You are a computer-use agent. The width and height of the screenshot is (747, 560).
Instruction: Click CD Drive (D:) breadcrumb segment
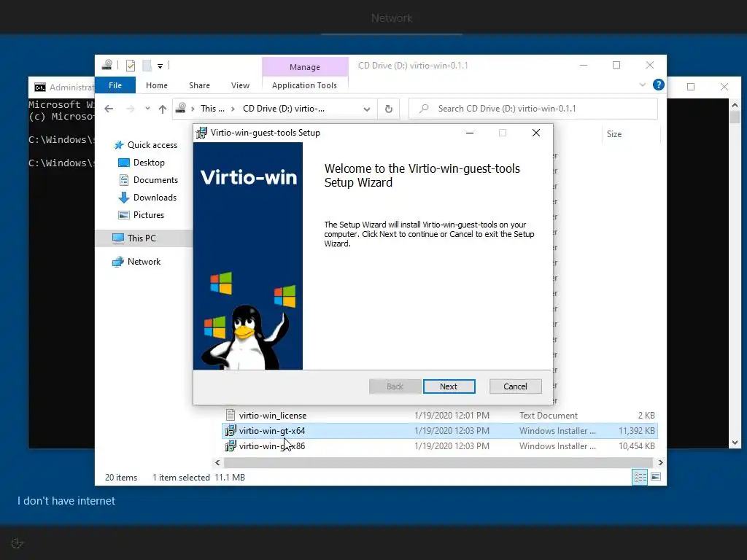[284, 109]
